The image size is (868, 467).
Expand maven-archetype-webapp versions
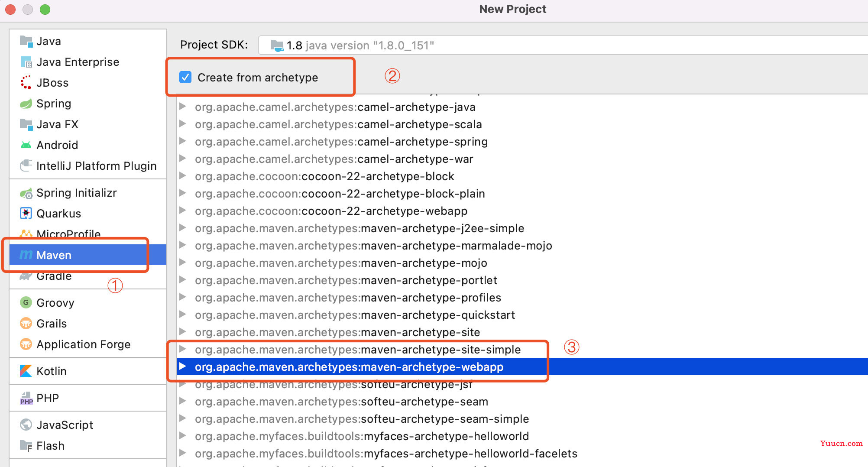point(183,366)
